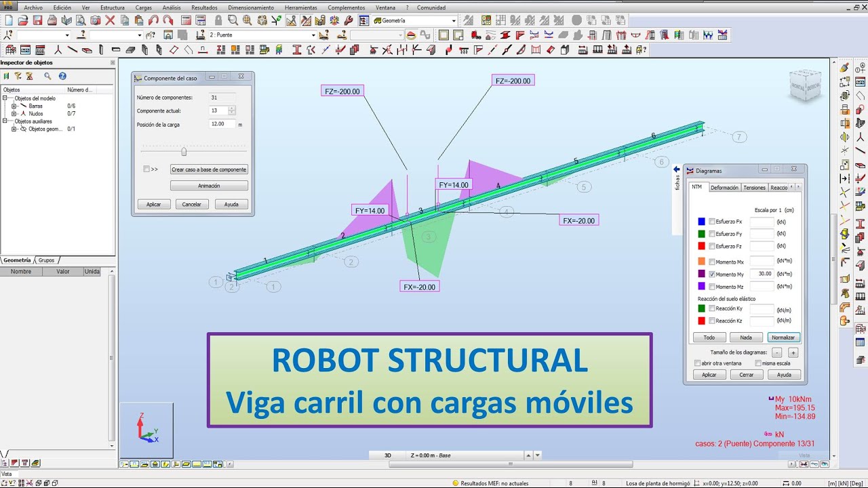This screenshot has height=488, width=868.
Task: Open the Dimensionamiento menu
Action: point(251,7)
